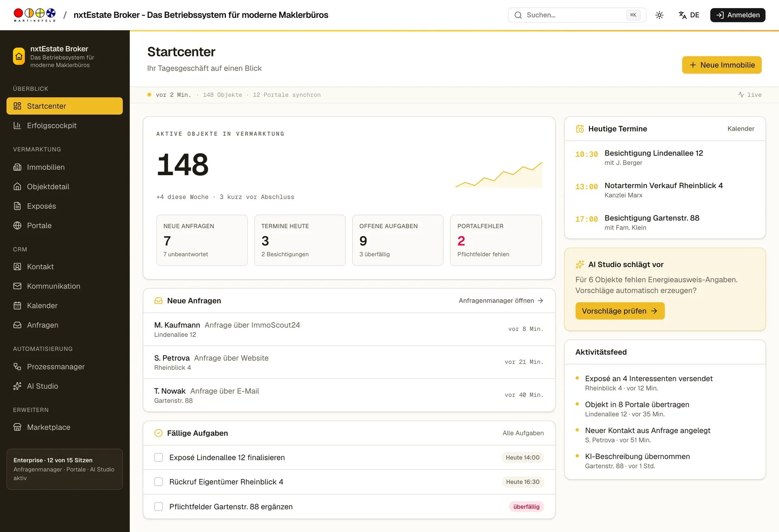This screenshot has height=532, width=779.
Task: Open Immobilien in the sidebar
Action: click(65, 167)
